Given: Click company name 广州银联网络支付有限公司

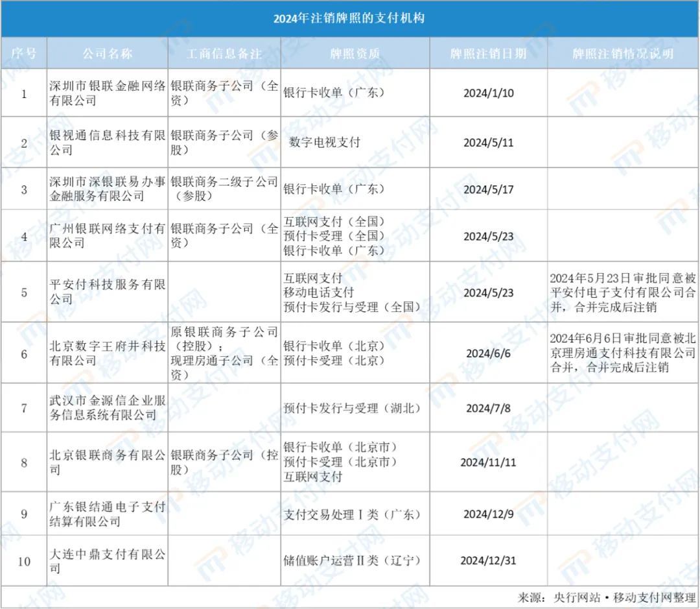Looking at the screenshot, I should point(107,236).
